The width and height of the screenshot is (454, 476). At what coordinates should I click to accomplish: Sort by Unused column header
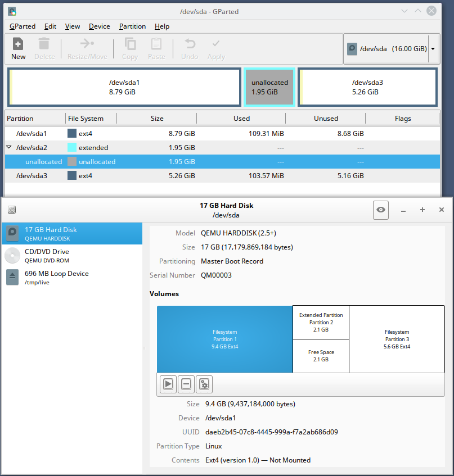326,119
